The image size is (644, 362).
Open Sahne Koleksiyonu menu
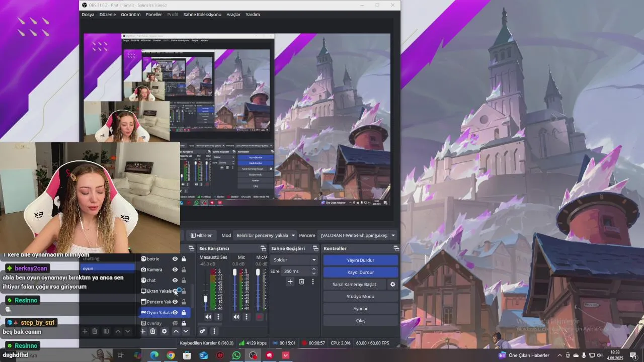click(202, 15)
